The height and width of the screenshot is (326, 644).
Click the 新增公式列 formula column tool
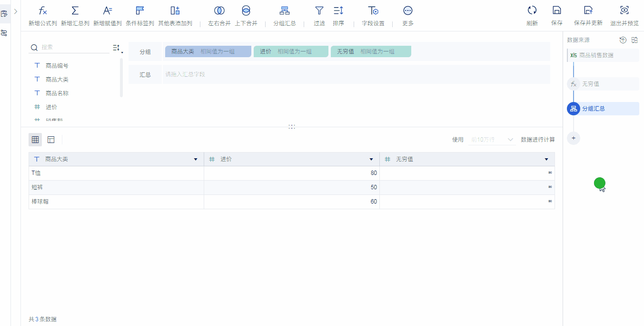click(x=42, y=16)
